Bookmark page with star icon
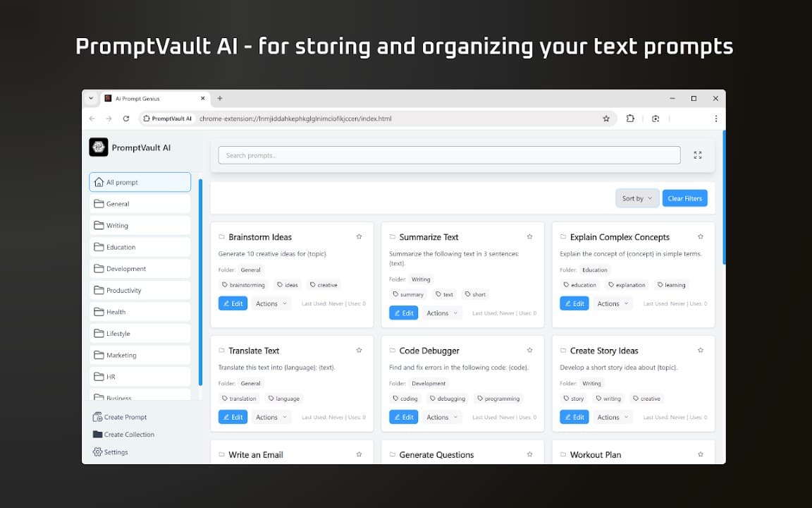This screenshot has width=812, height=508. point(606,119)
